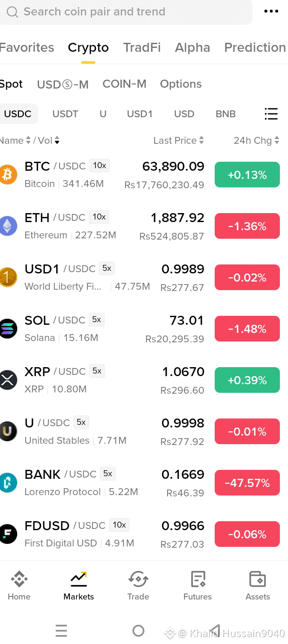Tap the Bitcoin coin logo
288x644 pixels.
8,175
